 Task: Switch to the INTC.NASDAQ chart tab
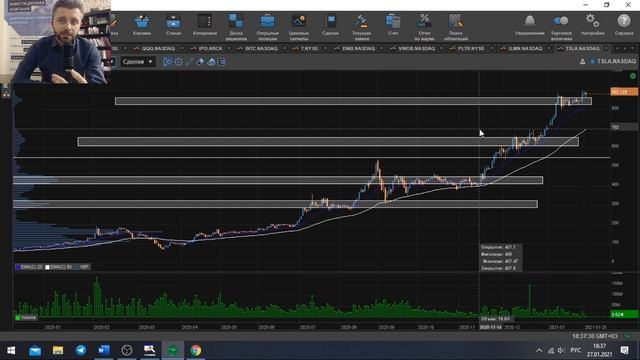tap(261, 49)
